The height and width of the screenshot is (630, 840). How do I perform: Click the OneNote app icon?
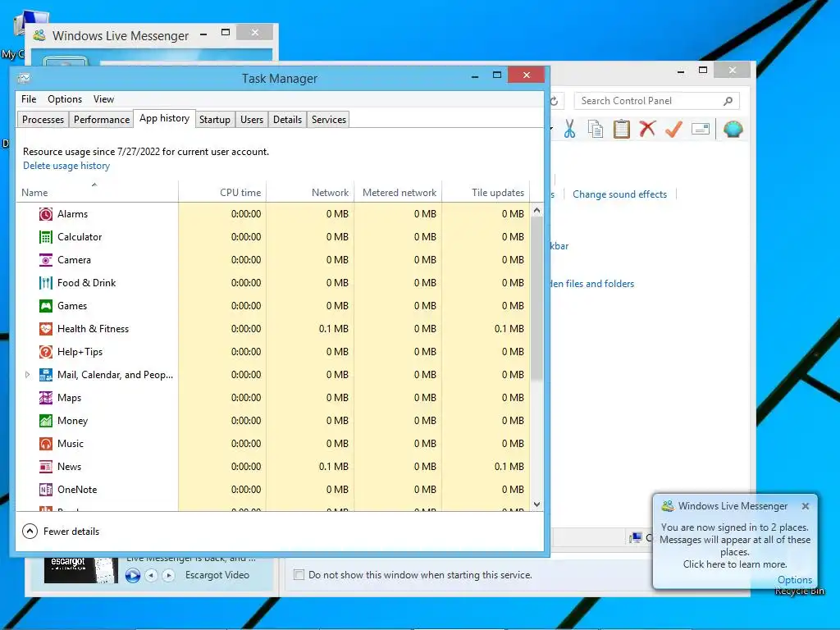(x=46, y=491)
